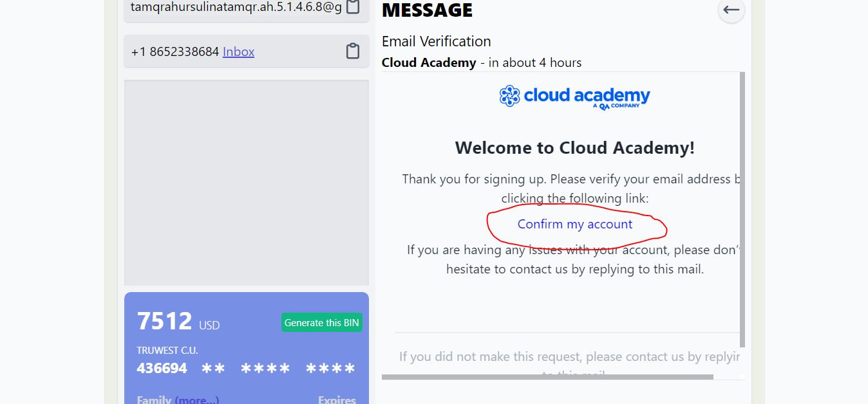
Task: Click the +1 8652338684 phone number text
Action: [175, 51]
